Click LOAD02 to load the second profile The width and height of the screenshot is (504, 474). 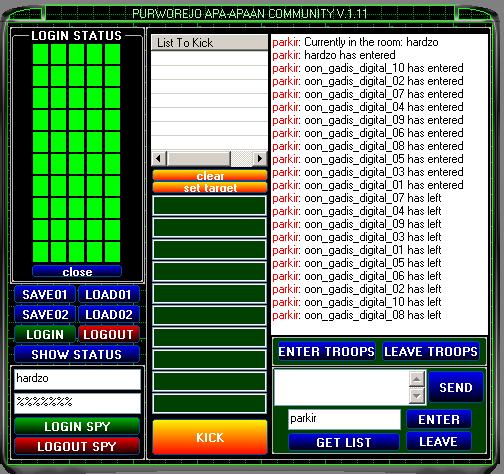(x=109, y=314)
